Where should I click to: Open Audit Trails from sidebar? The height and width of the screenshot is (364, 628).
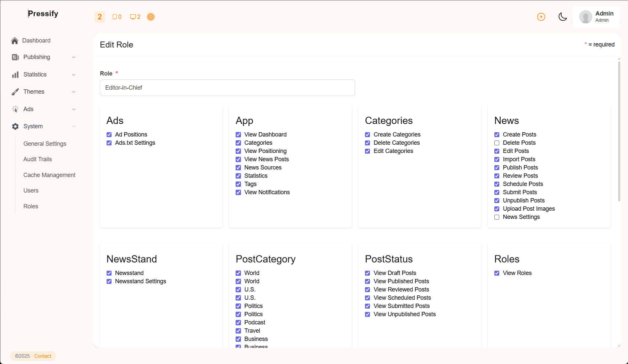(38, 159)
